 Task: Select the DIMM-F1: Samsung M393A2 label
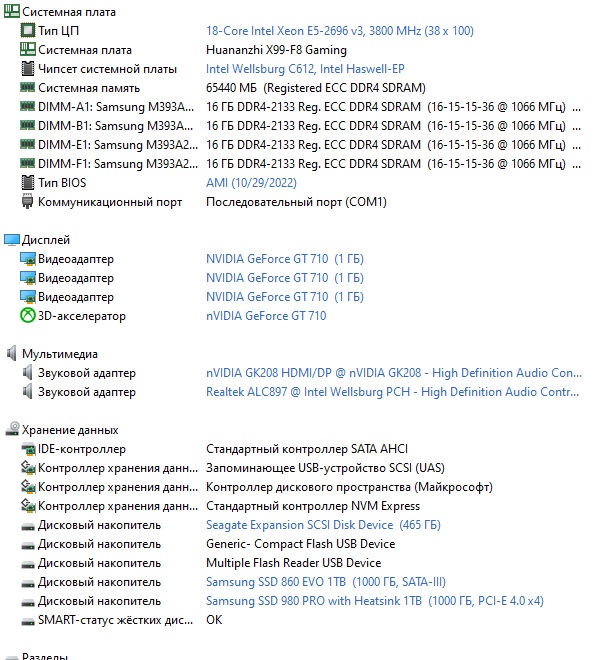118,164
